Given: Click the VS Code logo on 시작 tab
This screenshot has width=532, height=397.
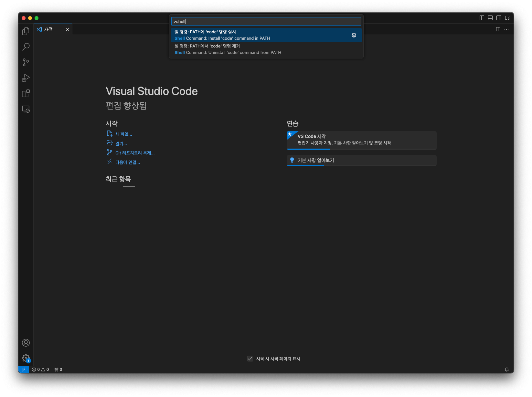Looking at the screenshot, I should point(39,29).
